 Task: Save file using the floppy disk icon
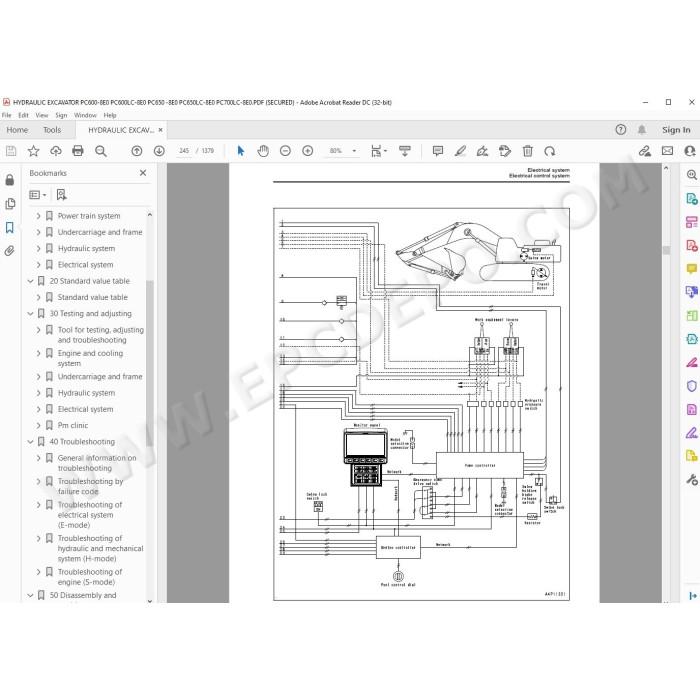click(x=11, y=151)
